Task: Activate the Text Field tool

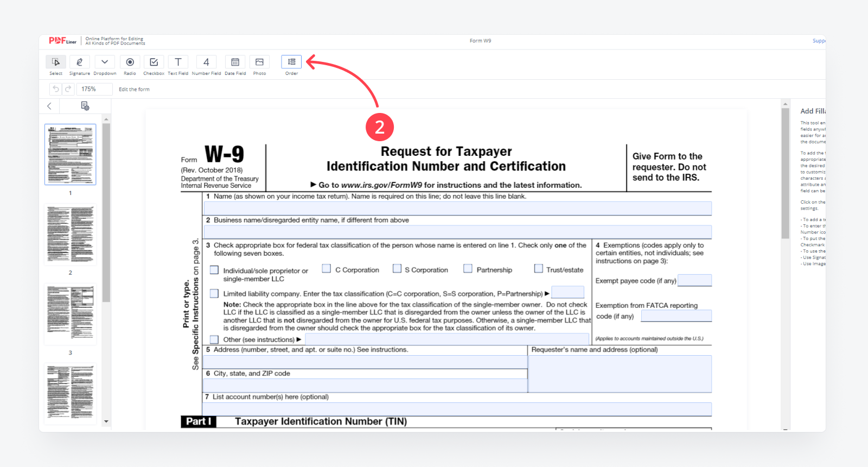Action: pos(178,62)
